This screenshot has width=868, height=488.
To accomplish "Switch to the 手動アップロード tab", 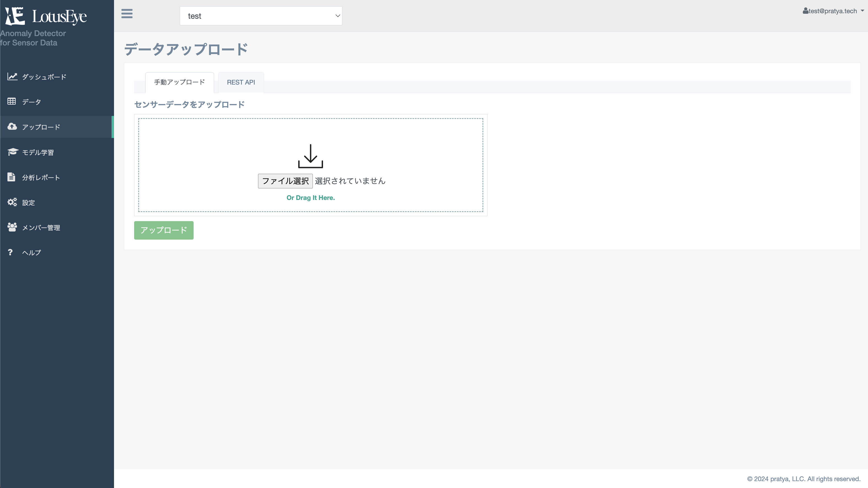I will pyautogui.click(x=179, y=82).
